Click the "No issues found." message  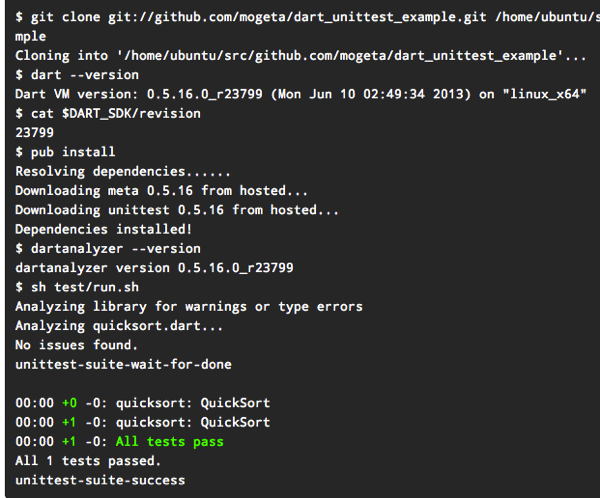coord(77,345)
